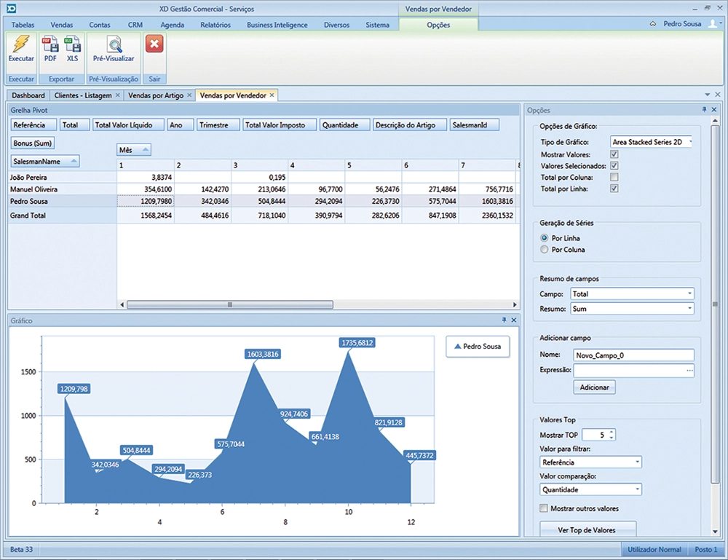
Task: Click the pivot grid horizontal scrollbar thumb
Action: (x=230, y=305)
